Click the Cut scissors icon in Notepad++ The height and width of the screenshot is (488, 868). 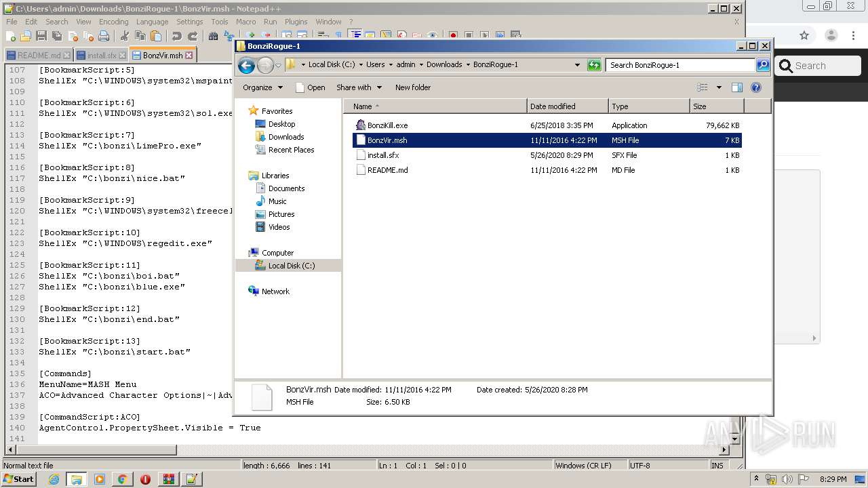(x=124, y=36)
